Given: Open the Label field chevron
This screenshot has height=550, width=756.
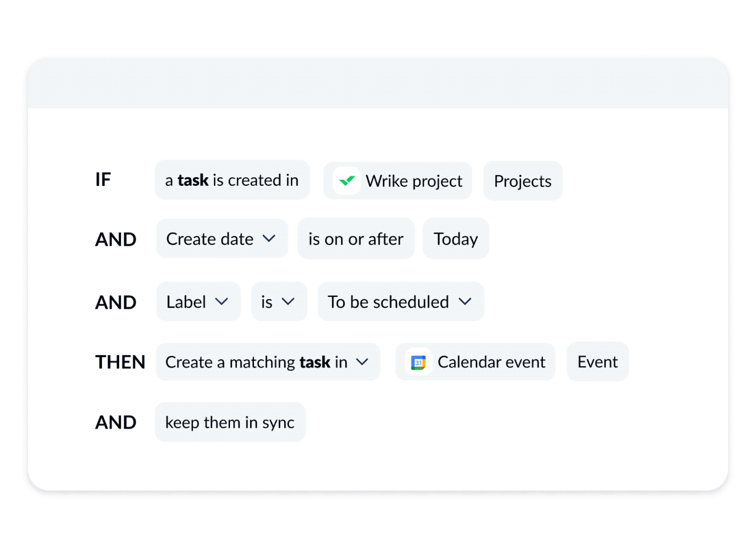Looking at the screenshot, I should tap(222, 302).
